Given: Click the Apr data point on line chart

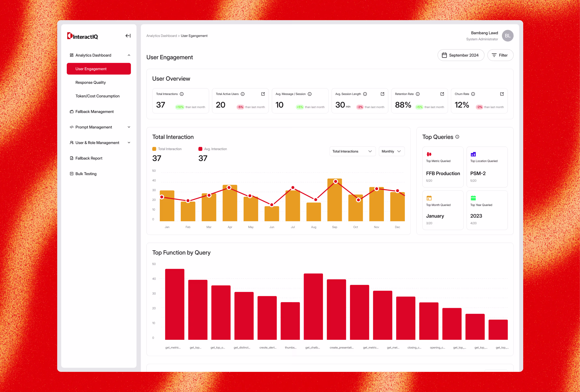Looking at the screenshot, I should [x=229, y=187].
